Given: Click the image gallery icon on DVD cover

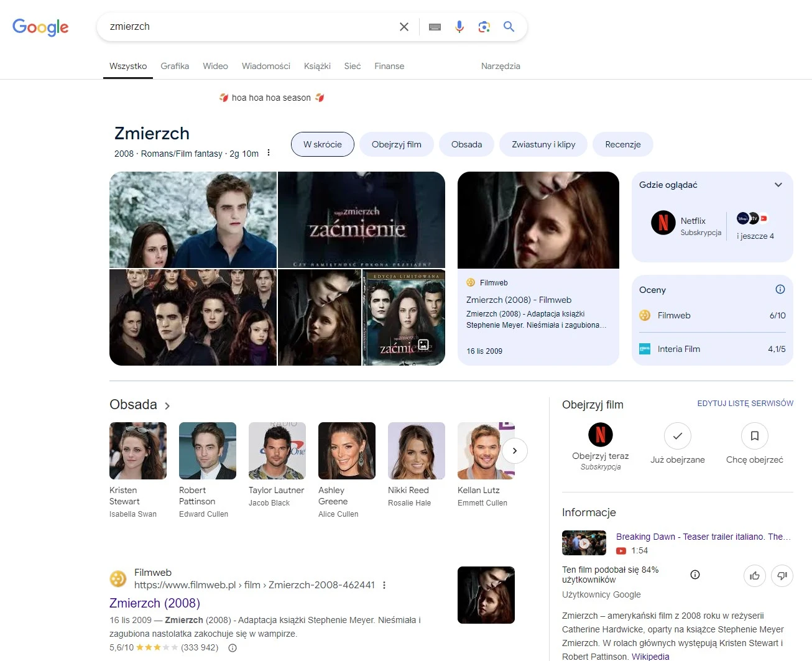Looking at the screenshot, I should (424, 344).
